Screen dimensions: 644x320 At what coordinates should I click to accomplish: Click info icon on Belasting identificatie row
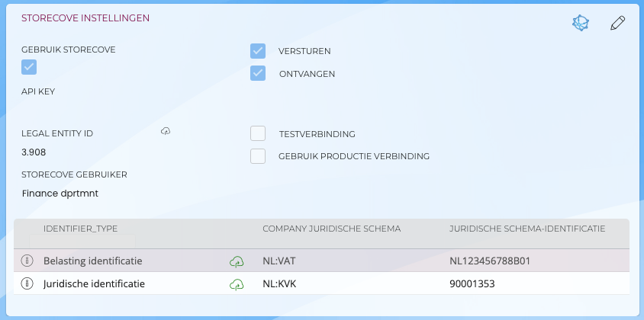point(27,261)
